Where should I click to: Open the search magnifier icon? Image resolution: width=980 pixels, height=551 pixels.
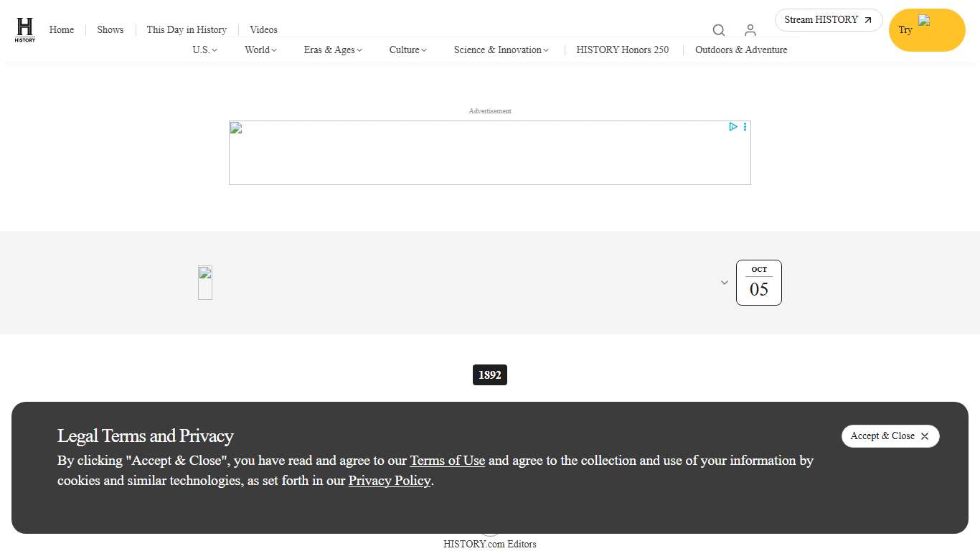pos(718,30)
